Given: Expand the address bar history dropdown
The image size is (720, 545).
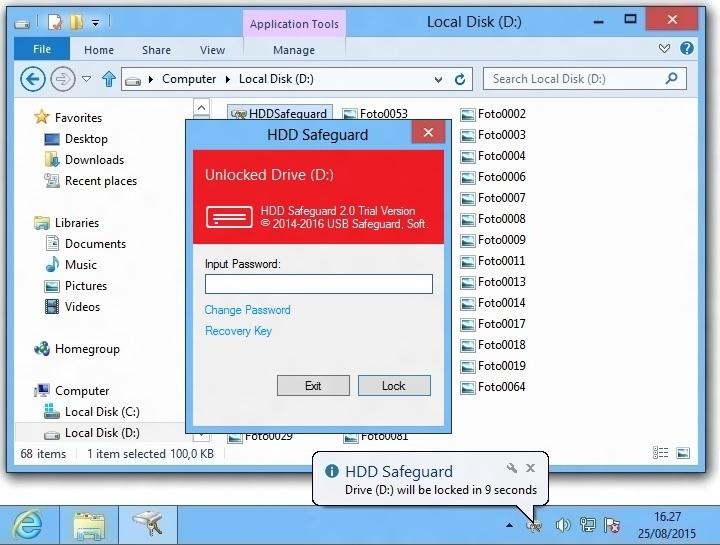Looking at the screenshot, I should [x=438, y=79].
